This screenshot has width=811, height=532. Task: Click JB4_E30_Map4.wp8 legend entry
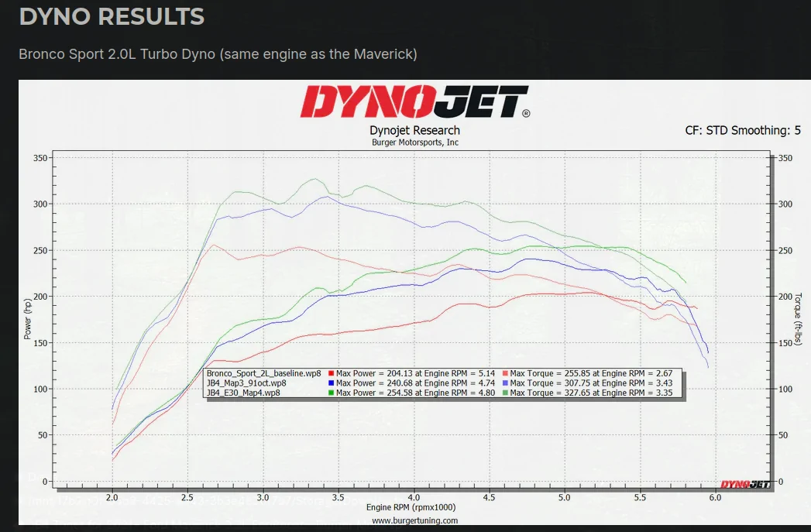pyautogui.click(x=243, y=393)
